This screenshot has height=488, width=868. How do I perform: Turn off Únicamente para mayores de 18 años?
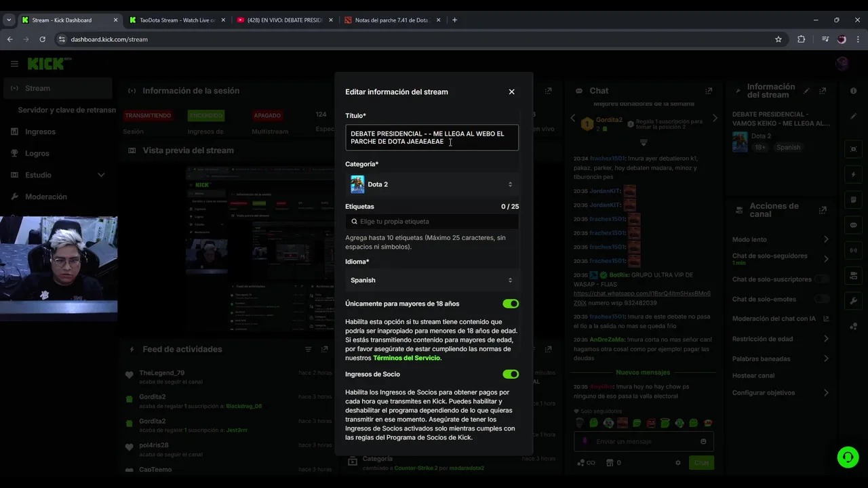click(x=511, y=304)
